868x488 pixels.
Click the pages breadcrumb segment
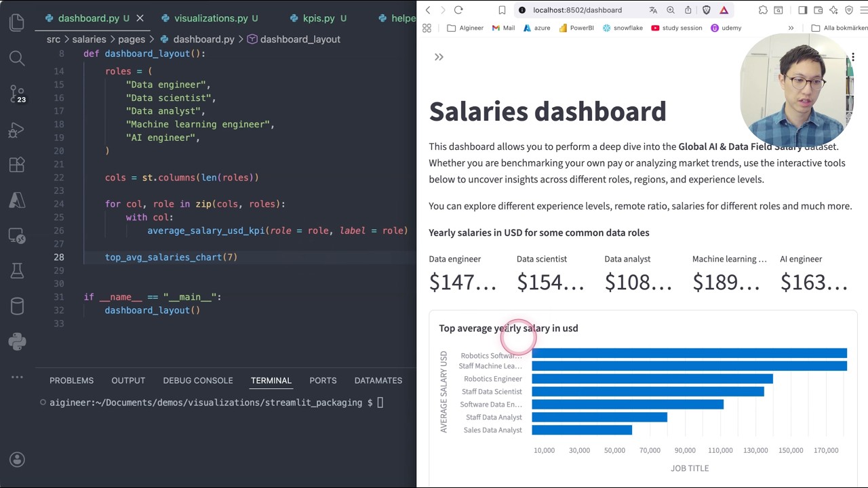[132, 39]
